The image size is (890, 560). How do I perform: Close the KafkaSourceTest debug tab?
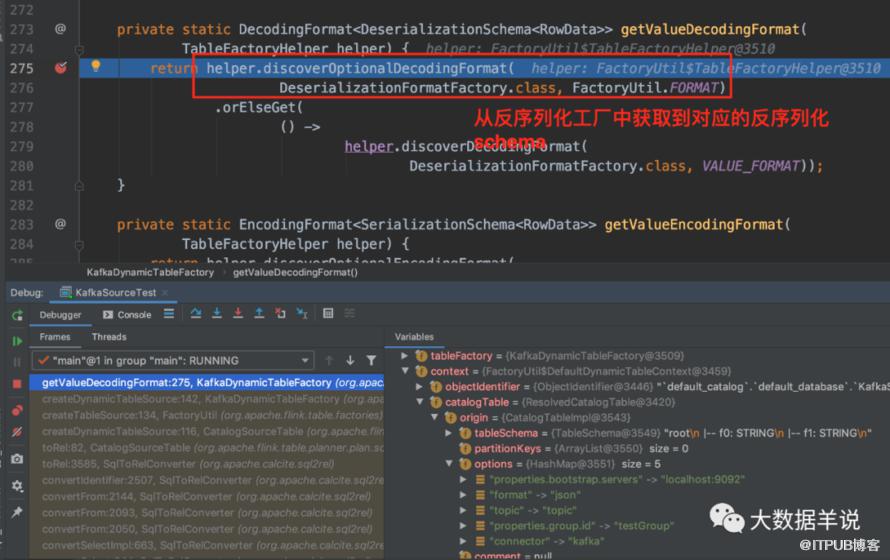click(x=165, y=293)
